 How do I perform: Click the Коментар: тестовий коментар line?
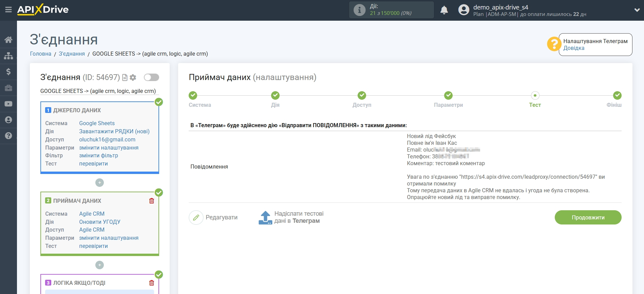446,163
